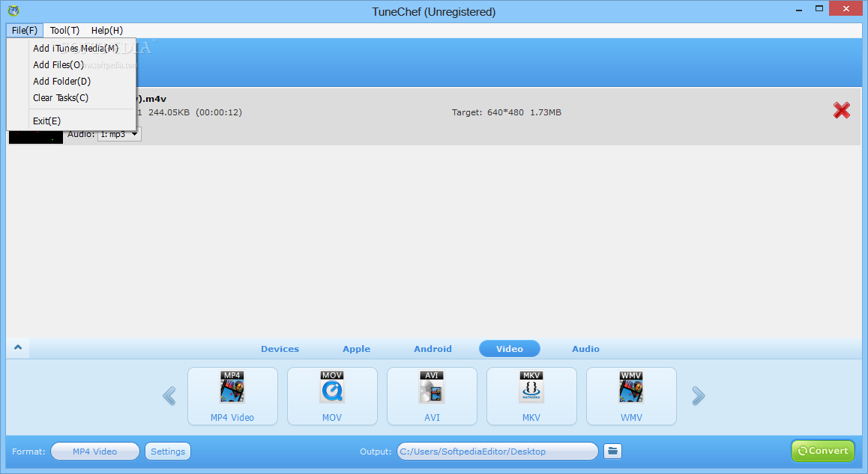Remove the m4v task with red X
This screenshot has height=474, width=868.
coord(842,111)
